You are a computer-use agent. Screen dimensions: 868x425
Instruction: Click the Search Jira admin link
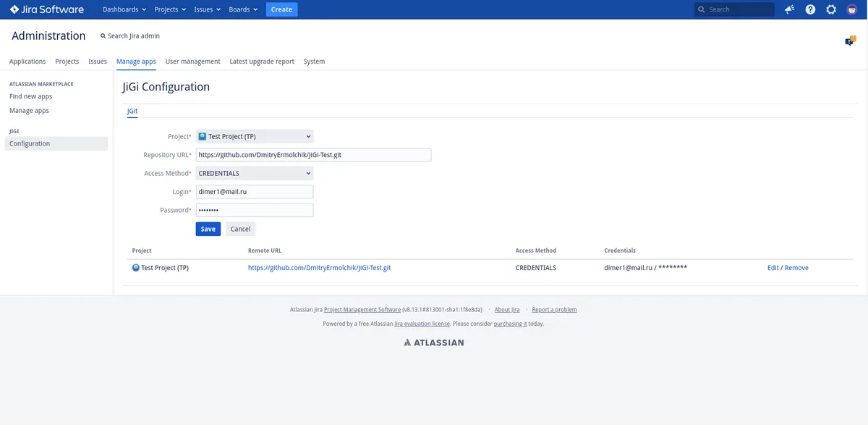coord(130,35)
